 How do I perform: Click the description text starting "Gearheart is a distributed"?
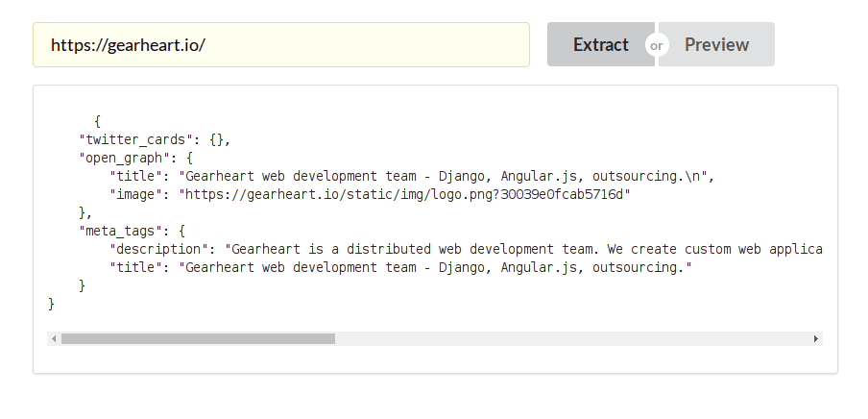click(x=523, y=249)
